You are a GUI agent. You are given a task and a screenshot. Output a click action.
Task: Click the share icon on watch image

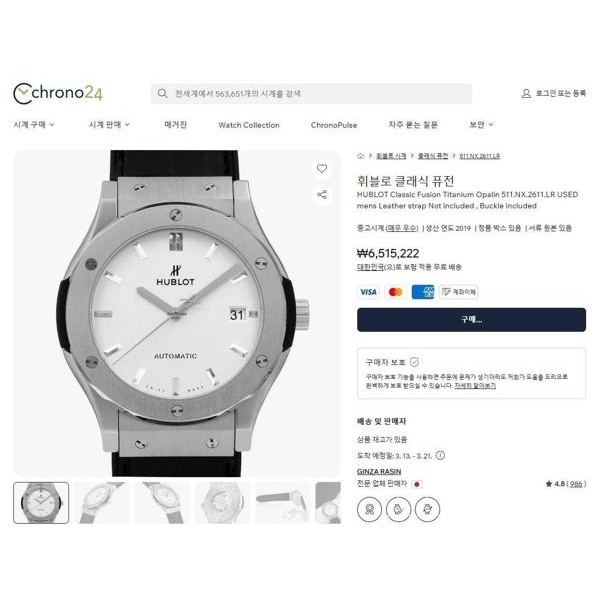[x=322, y=194]
